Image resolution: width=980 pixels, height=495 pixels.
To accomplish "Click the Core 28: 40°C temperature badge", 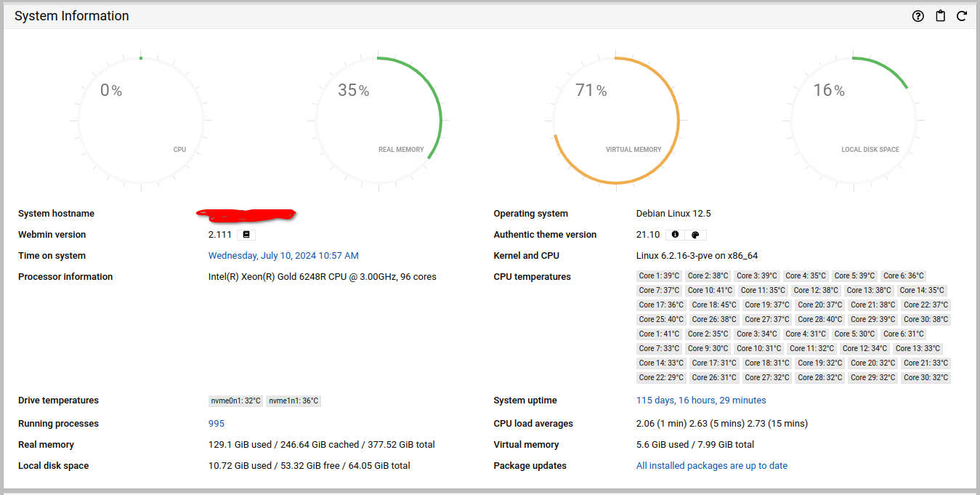I will click(x=820, y=320).
